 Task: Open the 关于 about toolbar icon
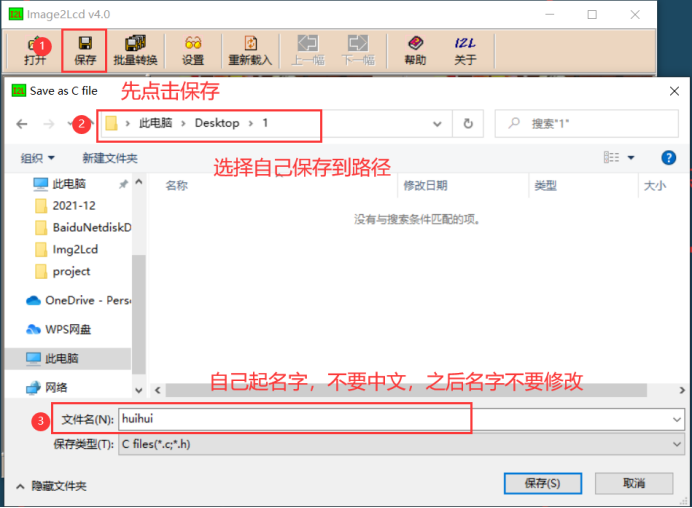(465, 50)
